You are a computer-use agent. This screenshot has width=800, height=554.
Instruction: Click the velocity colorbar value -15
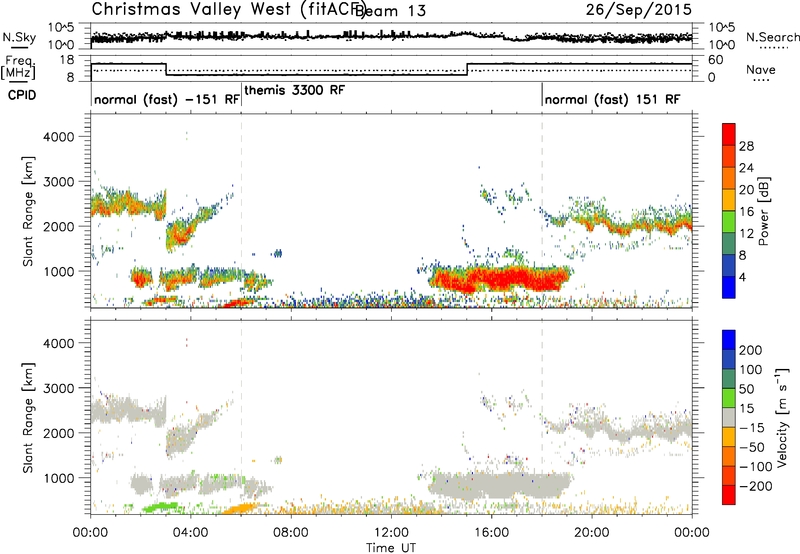pos(752,428)
